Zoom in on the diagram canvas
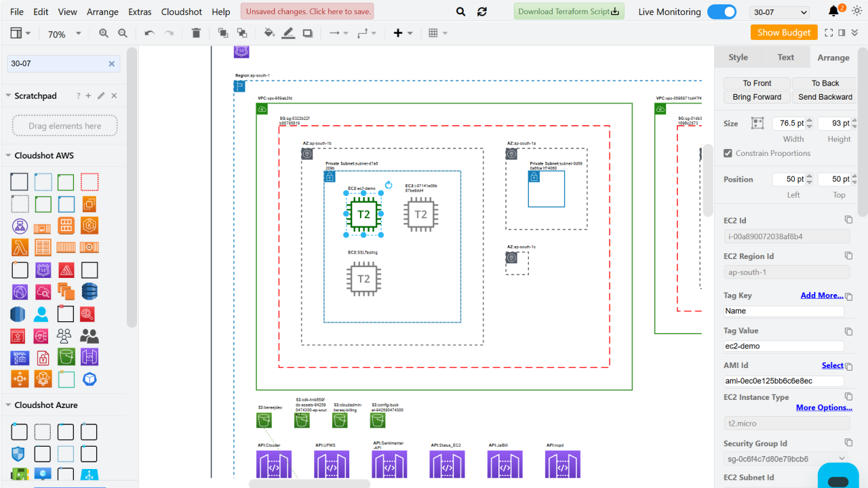Screen dimensions: 868x488 tap(104, 33)
